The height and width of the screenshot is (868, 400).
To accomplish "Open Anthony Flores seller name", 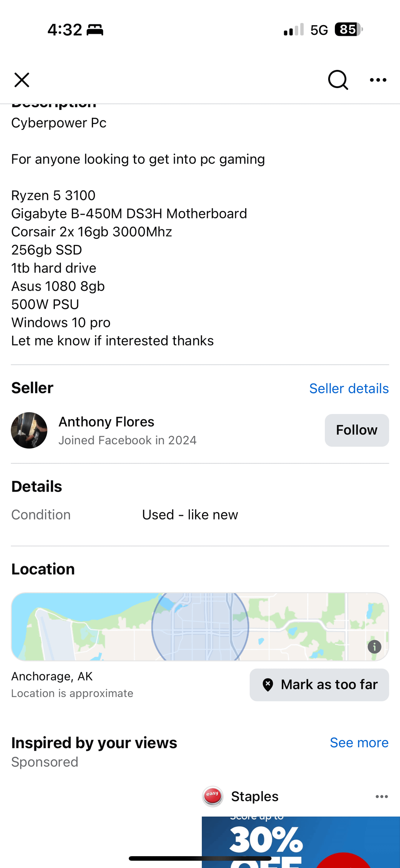I will pos(106,422).
